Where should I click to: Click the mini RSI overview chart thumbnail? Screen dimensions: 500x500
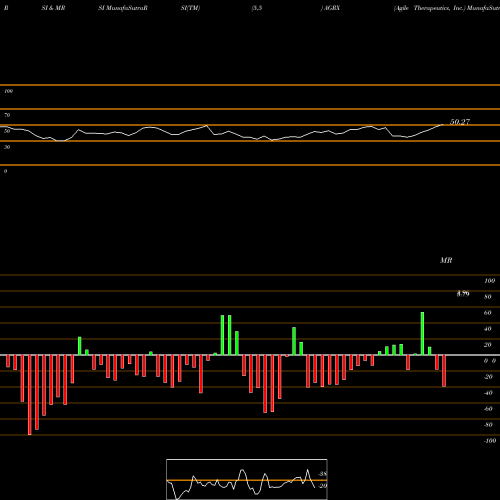[247, 479]
